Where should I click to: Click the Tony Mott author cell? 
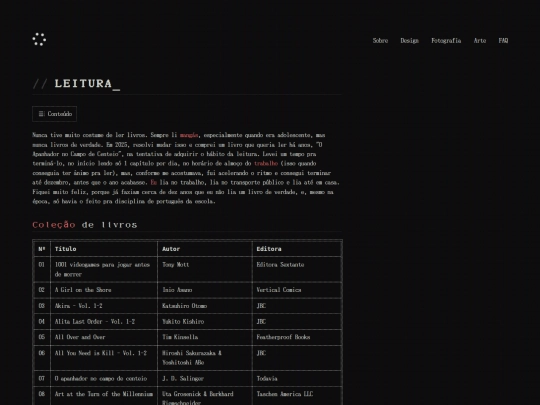tap(205, 269)
